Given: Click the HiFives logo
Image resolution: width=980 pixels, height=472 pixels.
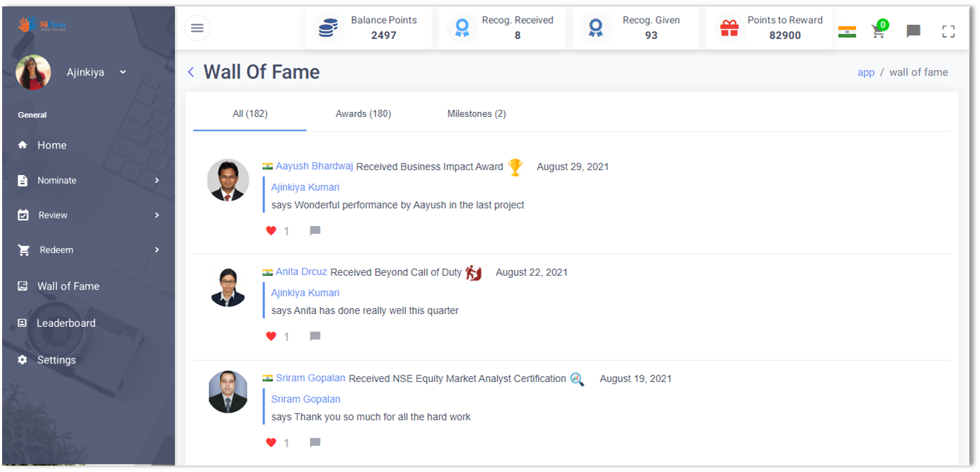Looking at the screenshot, I should (x=43, y=25).
